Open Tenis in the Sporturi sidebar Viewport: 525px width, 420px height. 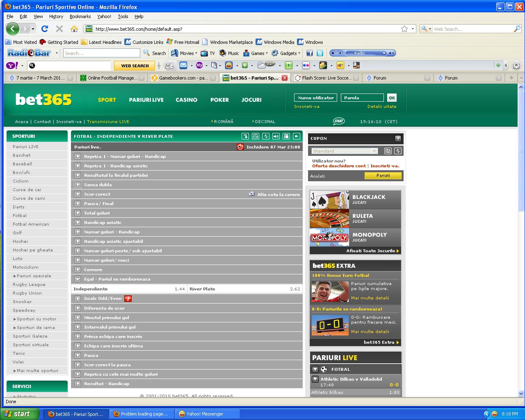[19, 353]
